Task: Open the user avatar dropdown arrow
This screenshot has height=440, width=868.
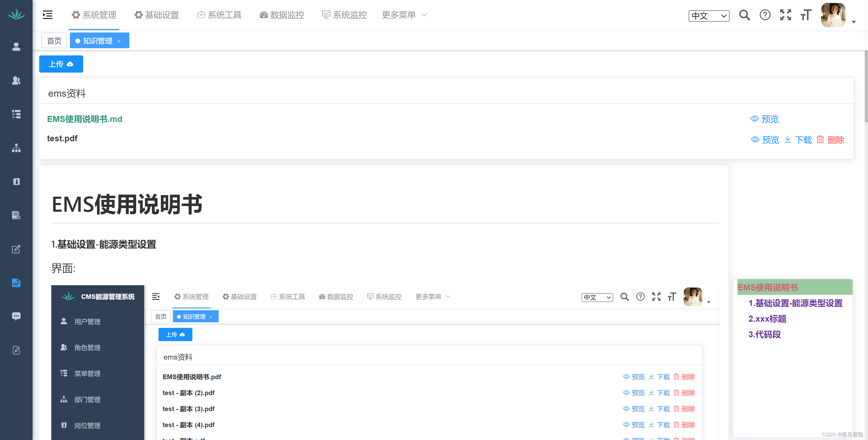Action: tap(854, 22)
